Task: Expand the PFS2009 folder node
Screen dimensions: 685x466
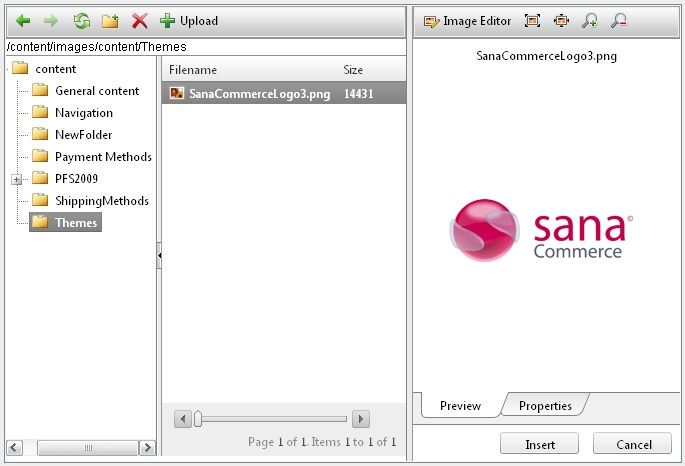Action: 17,179
